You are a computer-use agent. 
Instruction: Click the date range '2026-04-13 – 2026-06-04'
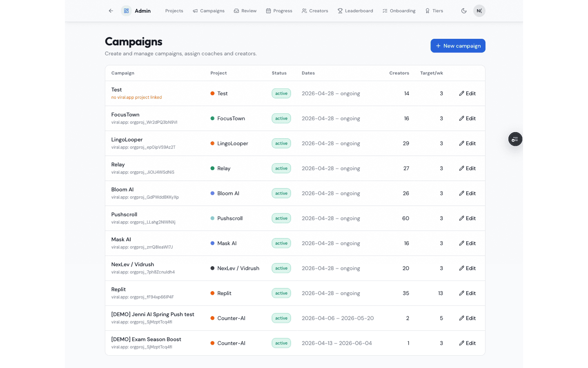[337, 343]
